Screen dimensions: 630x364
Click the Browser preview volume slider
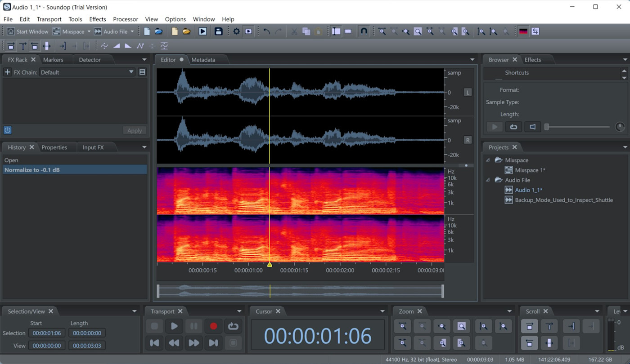click(578, 127)
